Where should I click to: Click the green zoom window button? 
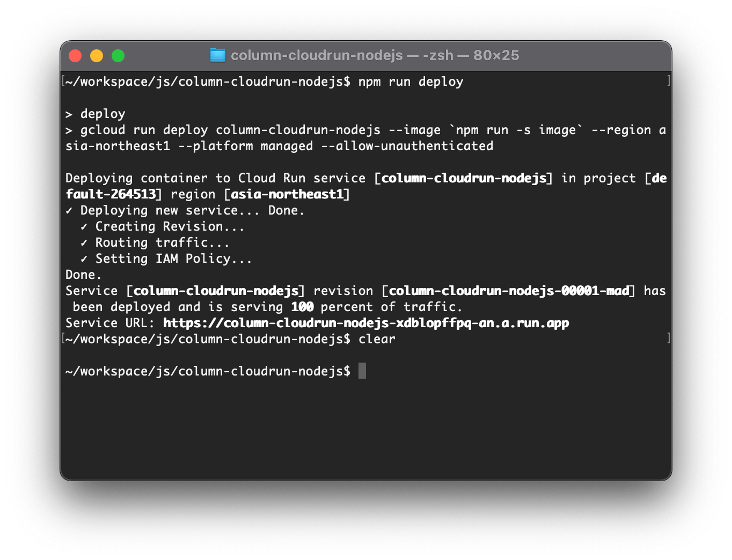118,56
